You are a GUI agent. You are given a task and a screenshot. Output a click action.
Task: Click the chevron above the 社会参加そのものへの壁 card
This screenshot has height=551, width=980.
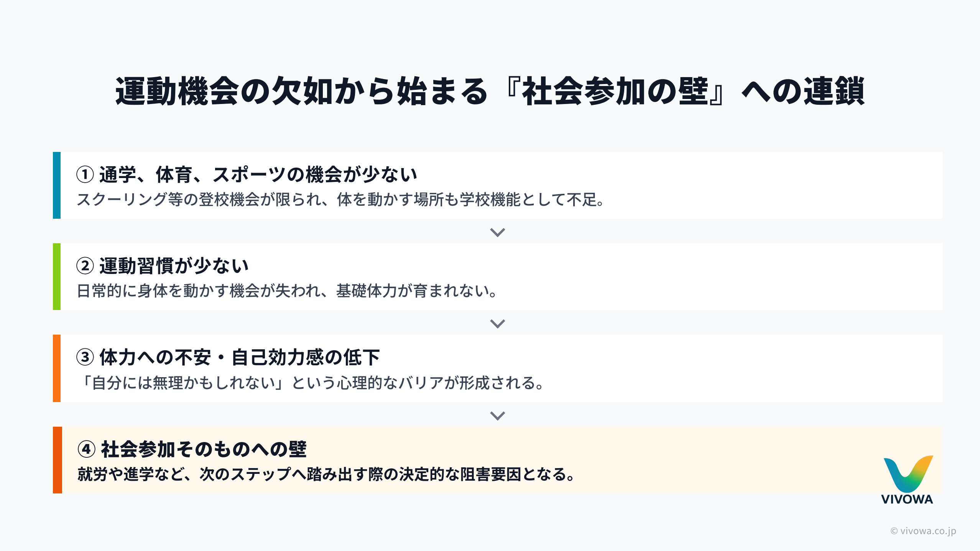[x=497, y=416]
